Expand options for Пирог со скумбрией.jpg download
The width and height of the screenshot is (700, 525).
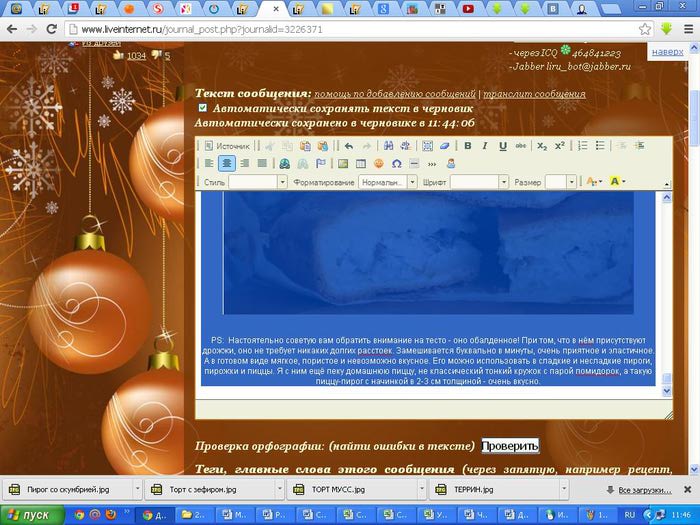click(x=138, y=490)
